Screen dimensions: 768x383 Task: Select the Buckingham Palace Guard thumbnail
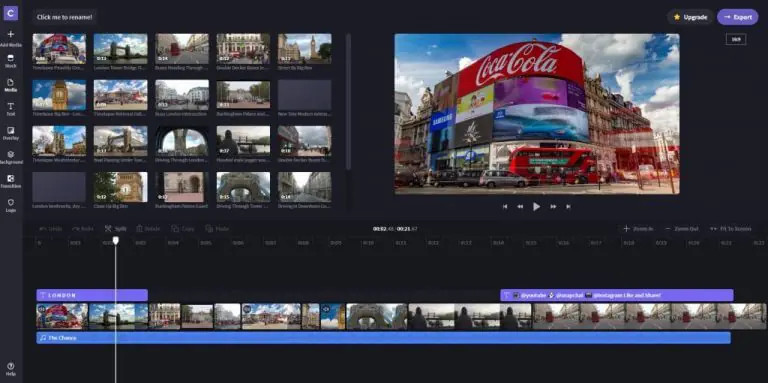point(182,187)
